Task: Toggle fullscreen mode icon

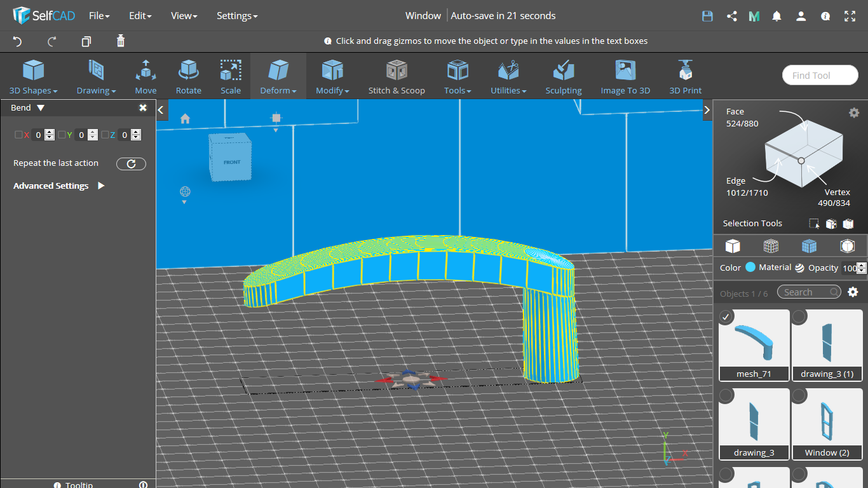Action: (x=850, y=16)
